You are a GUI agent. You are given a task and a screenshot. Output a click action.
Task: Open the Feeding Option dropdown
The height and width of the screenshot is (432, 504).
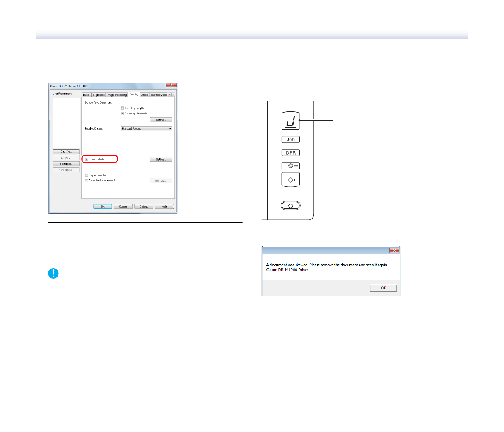pyautogui.click(x=146, y=129)
